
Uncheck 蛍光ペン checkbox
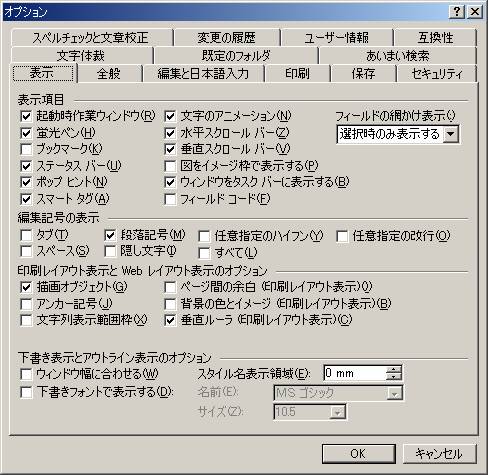26,133
